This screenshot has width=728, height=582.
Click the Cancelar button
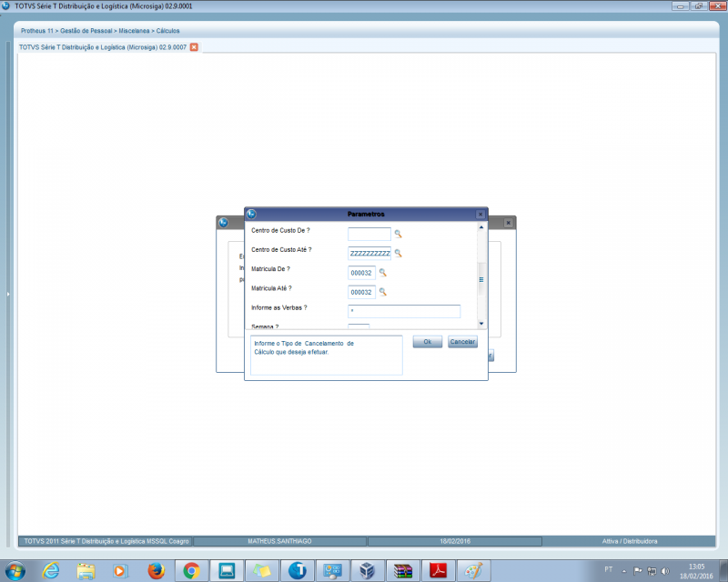[x=462, y=342]
